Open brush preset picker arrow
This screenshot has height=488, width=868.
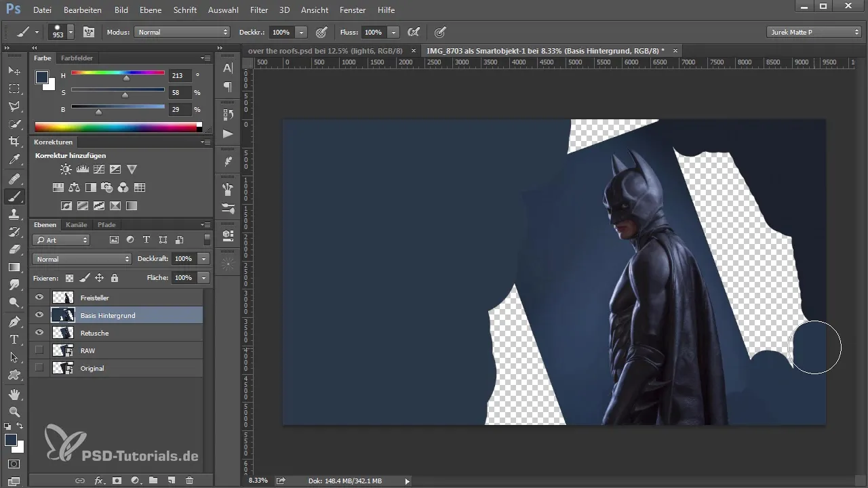[71, 32]
